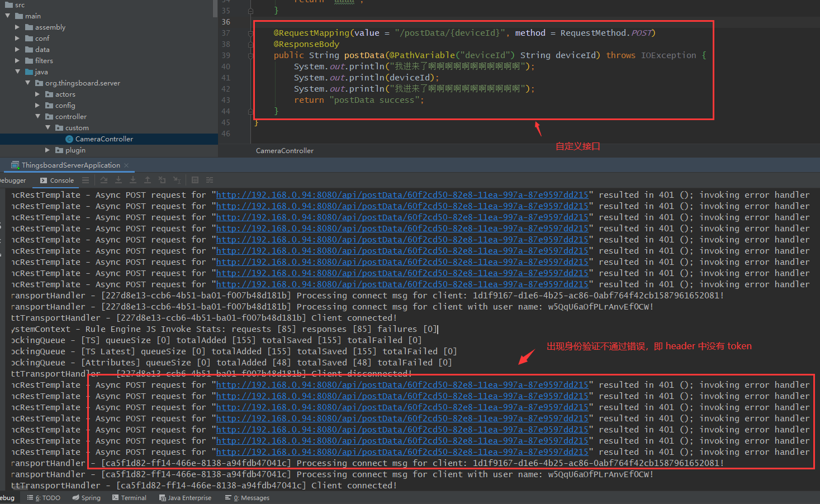Image resolution: width=820 pixels, height=504 pixels.
Task: Open the Evaluate Expression calculator icon
Action: (195, 180)
